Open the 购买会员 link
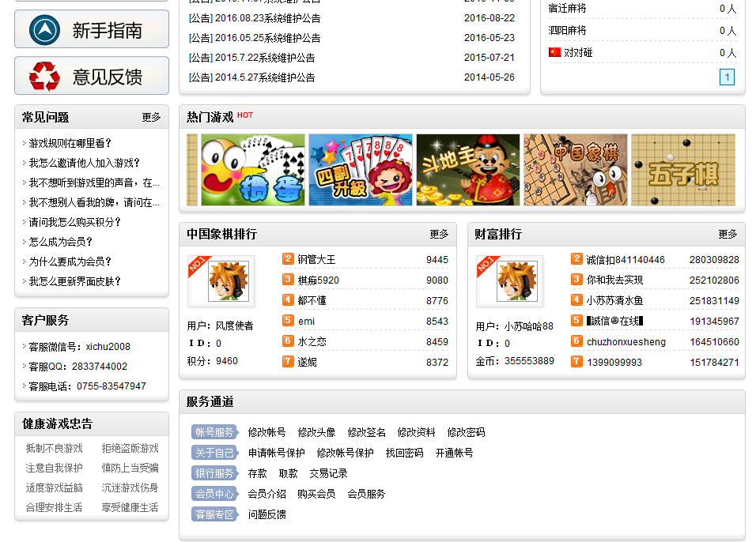756x542 pixels. pyautogui.click(x=316, y=494)
